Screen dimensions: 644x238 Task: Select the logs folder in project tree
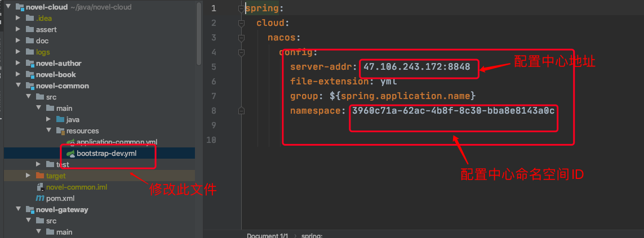click(43, 52)
